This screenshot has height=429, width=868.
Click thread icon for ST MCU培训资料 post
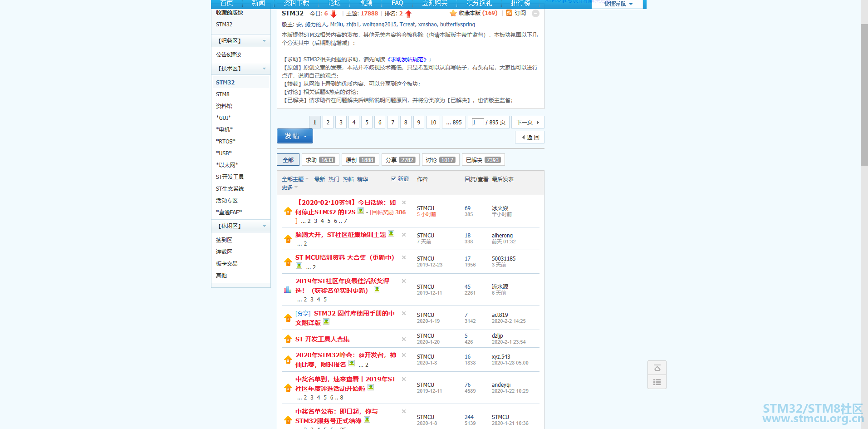[288, 262]
